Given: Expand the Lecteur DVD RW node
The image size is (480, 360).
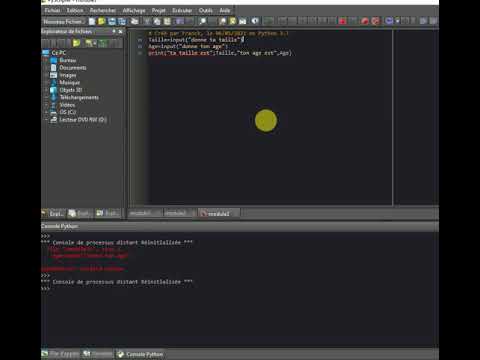Looking at the screenshot, I should pyautogui.click(x=46, y=119).
